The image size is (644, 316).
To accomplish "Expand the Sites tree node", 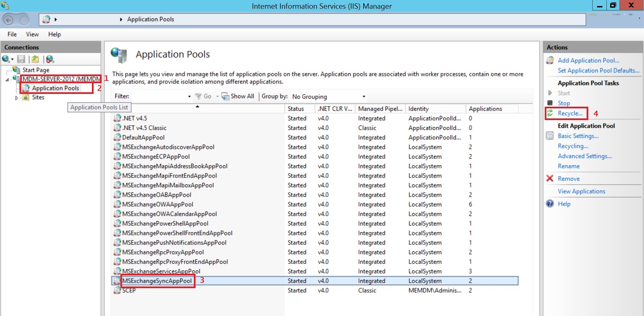I will point(16,98).
